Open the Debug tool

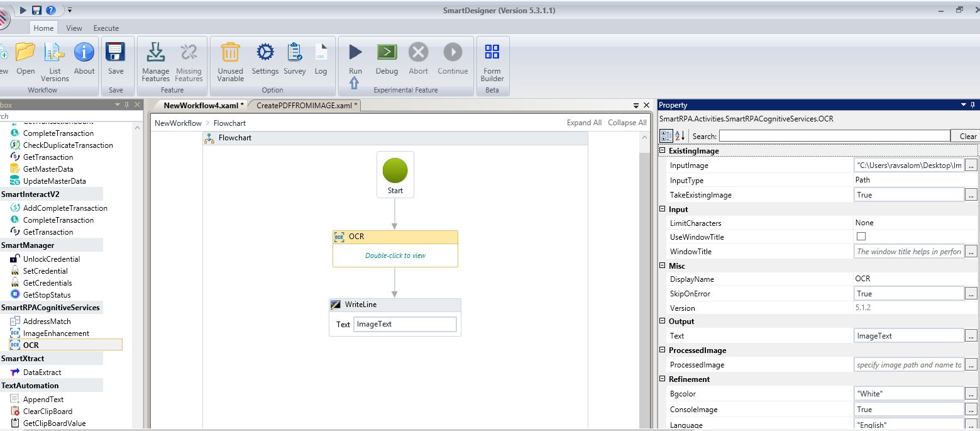[387, 53]
